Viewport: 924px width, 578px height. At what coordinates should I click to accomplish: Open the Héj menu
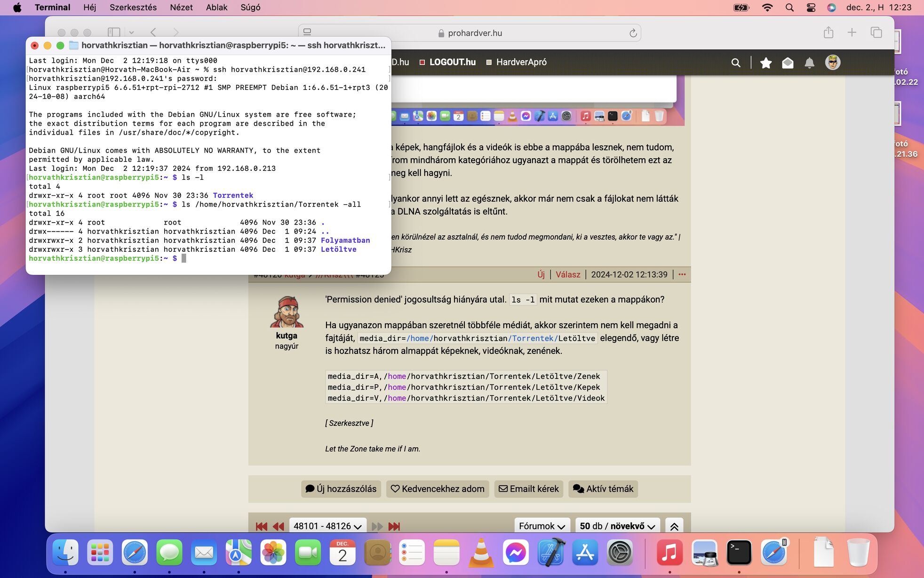click(89, 8)
